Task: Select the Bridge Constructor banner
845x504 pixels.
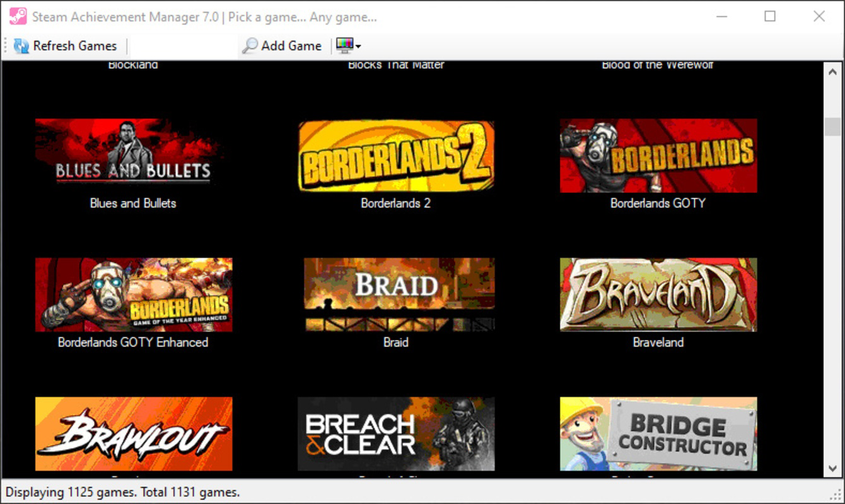Action: pos(658,434)
